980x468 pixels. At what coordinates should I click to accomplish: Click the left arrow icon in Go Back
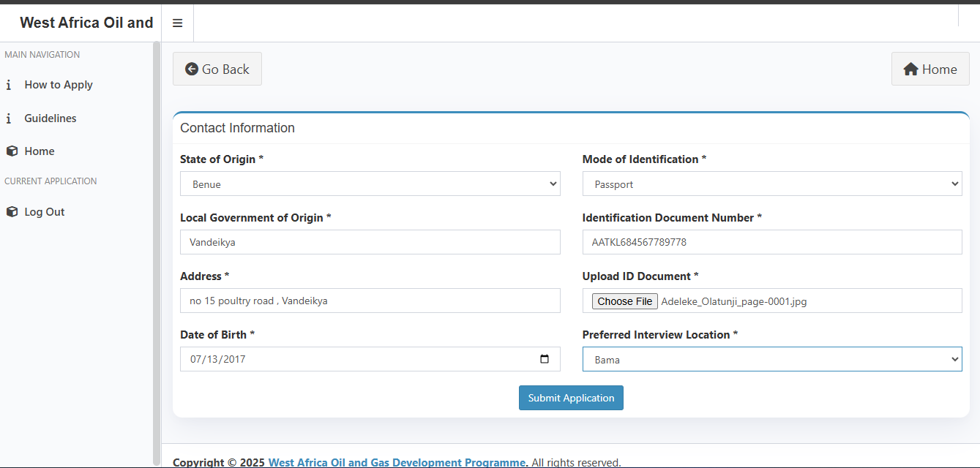(192, 69)
